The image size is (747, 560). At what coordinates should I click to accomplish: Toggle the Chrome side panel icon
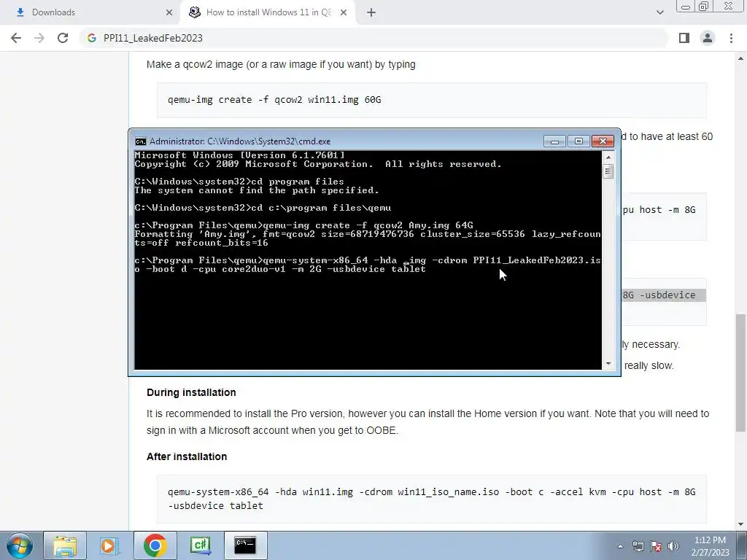coord(684,38)
